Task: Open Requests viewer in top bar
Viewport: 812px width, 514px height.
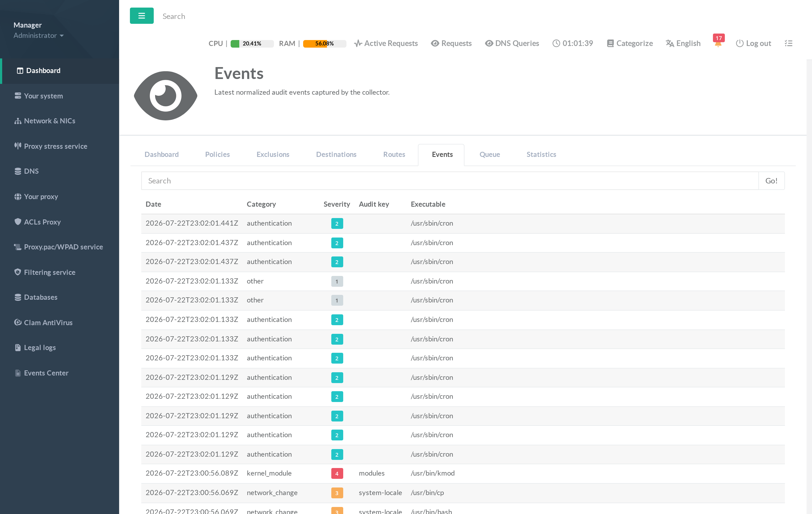Action: [x=451, y=44]
